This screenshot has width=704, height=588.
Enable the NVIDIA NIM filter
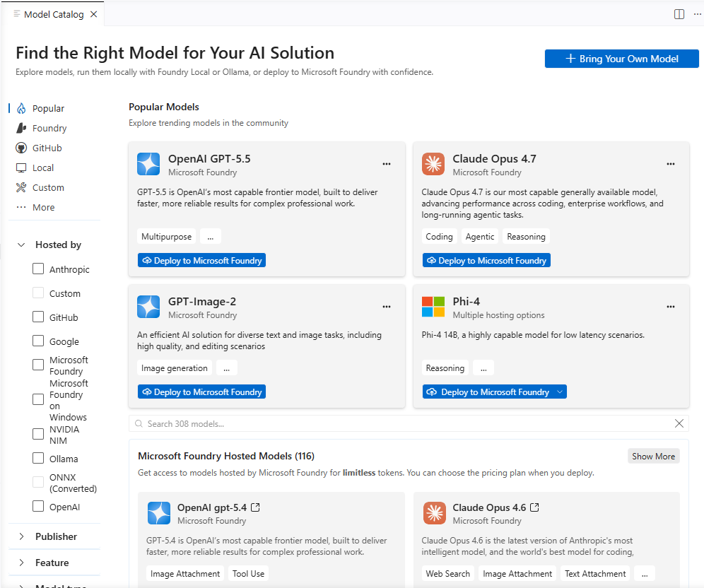tap(38, 434)
